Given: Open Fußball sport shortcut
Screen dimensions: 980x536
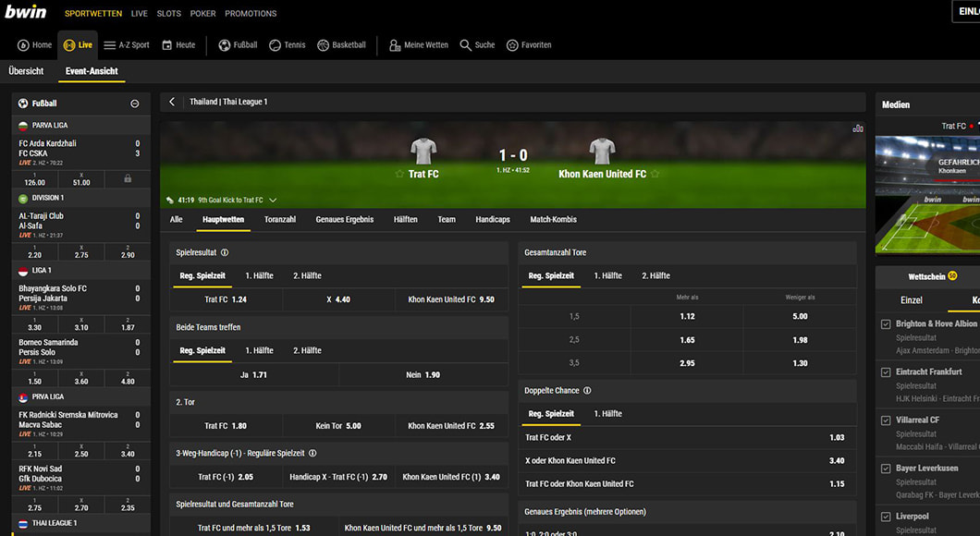Looking at the screenshot, I should (x=225, y=45).
